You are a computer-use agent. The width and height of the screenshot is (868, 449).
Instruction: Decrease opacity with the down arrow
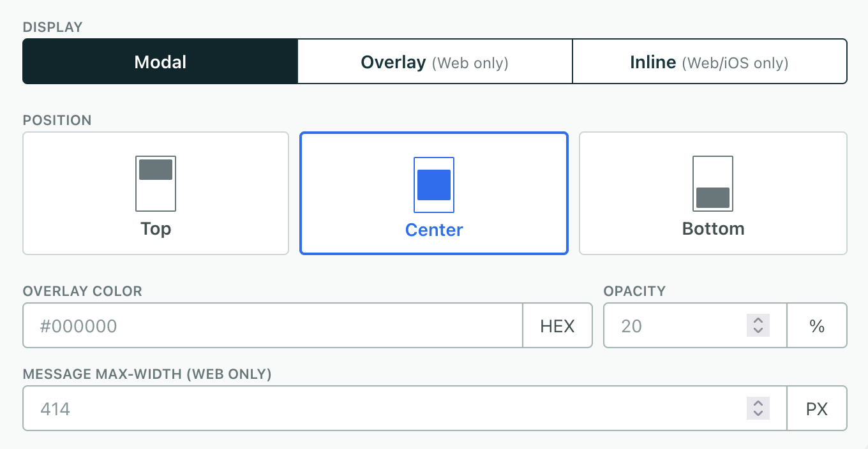[758, 331]
